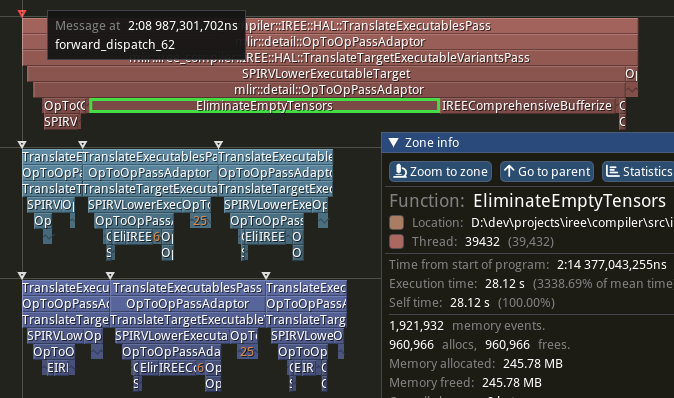The width and height of the screenshot is (674, 398).
Task: Select purple SPIRVLowerExecuta zone
Action: (172, 336)
